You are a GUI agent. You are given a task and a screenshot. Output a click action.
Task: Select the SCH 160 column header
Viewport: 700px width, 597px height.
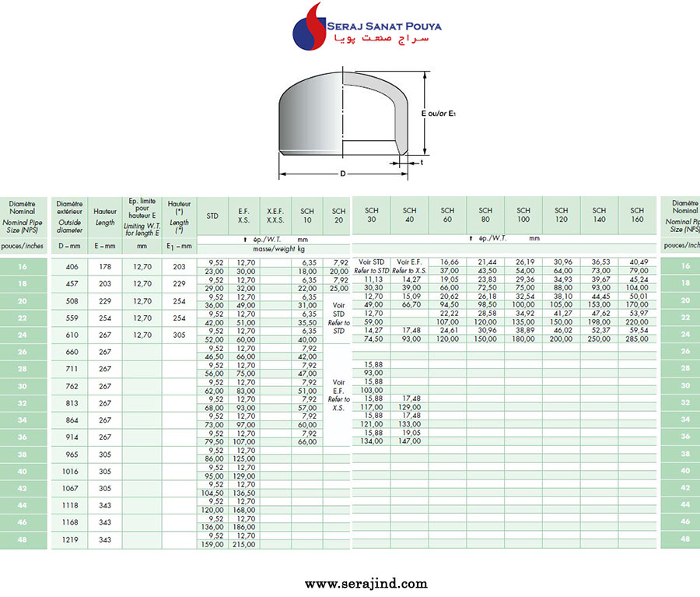click(x=637, y=215)
